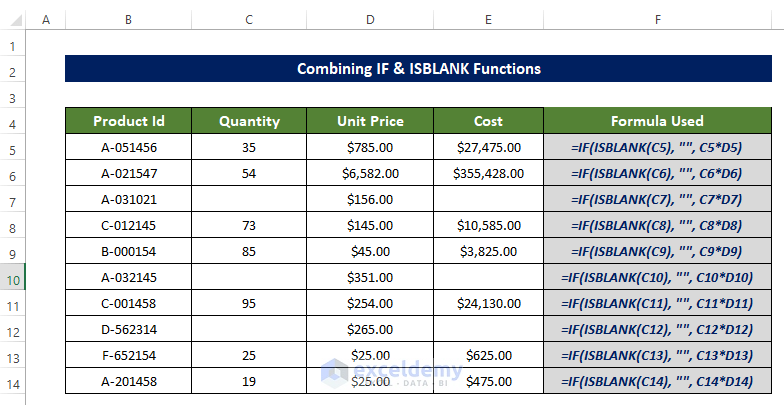Viewport: 784px width, 405px height.
Task: Click the 'Quantity' header cell
Action: pyautogui.click(x=249, y=121)
